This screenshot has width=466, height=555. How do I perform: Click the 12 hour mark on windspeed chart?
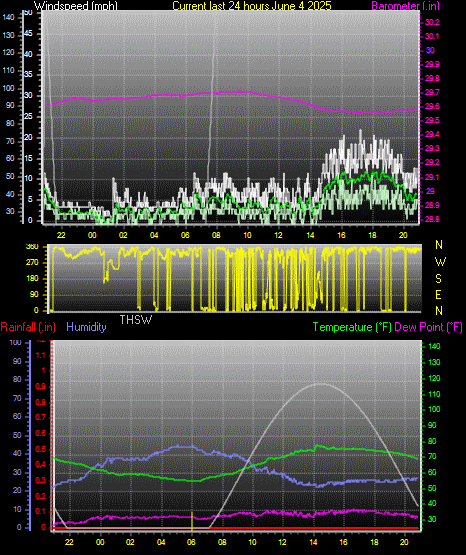tap(278, 235)
